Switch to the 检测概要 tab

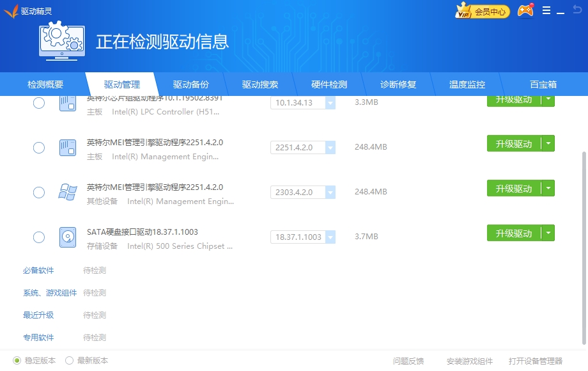(x=45, y=84)
